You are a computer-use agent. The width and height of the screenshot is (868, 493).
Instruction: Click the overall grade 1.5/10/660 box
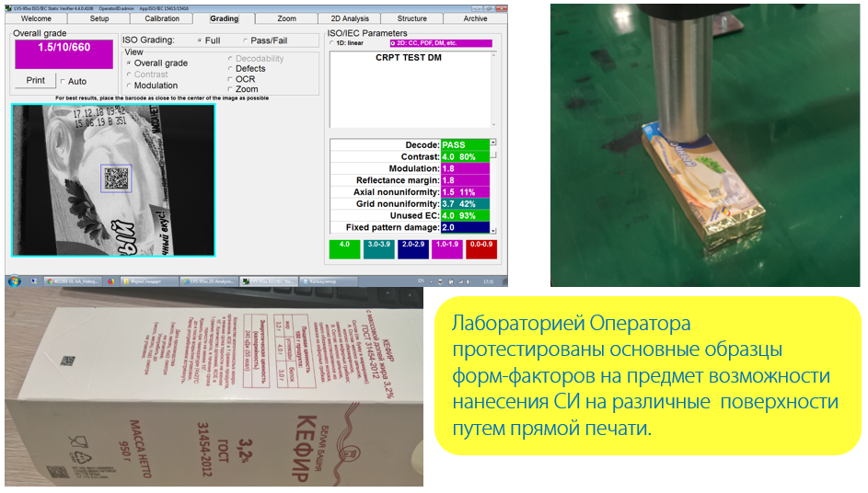[64, 54]
